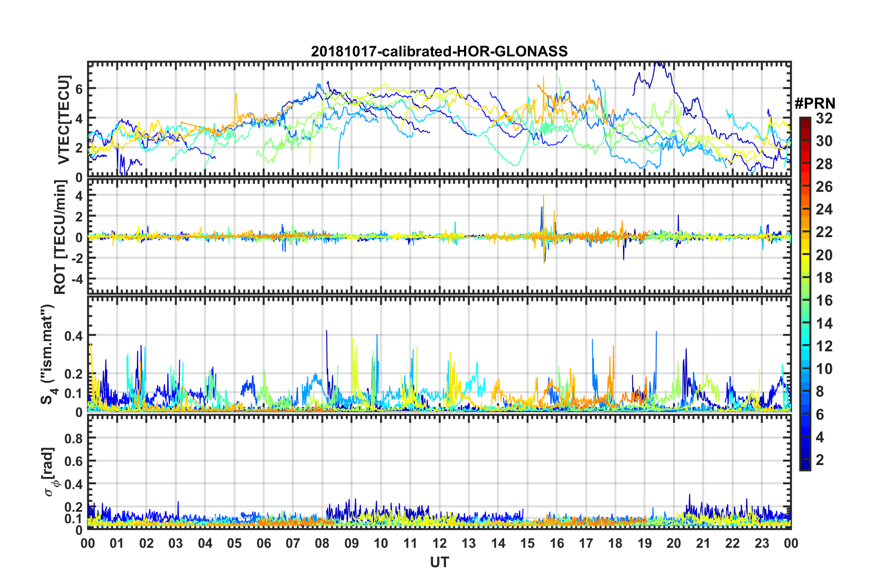Select hour tick label 12 on UT axis

[439, 543]
